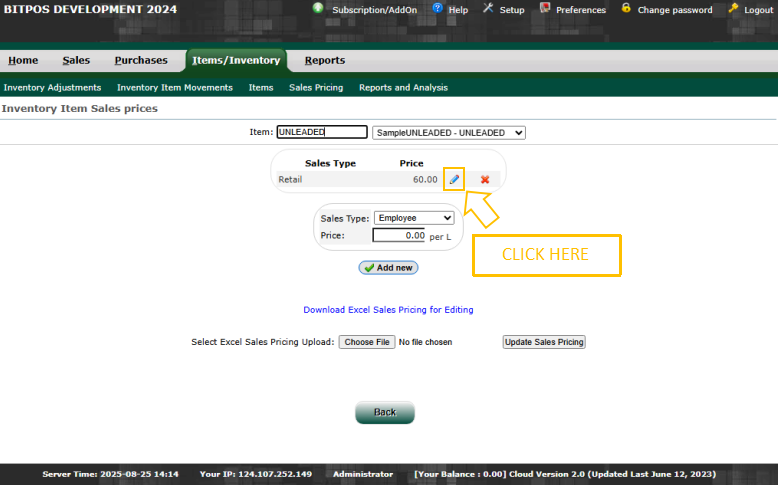The width and height of the screenshot is (778, 485).
Task: Open the Sales tab
Action: [76, 61]
